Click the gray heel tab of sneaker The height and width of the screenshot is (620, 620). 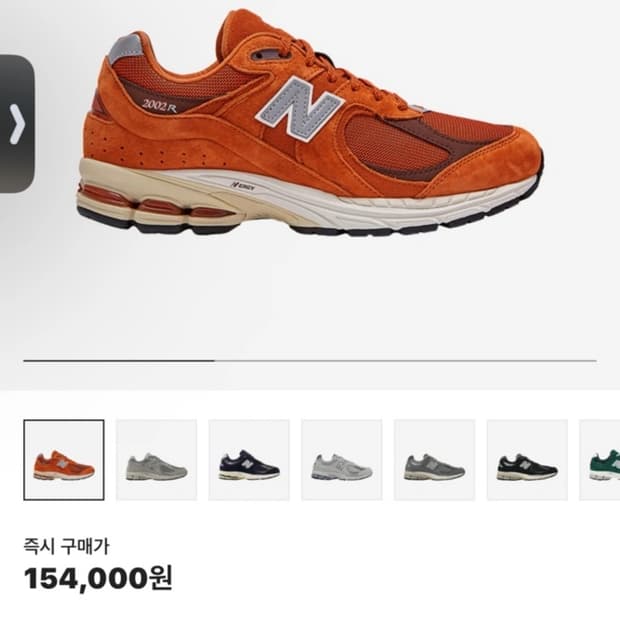pos(125,48)
